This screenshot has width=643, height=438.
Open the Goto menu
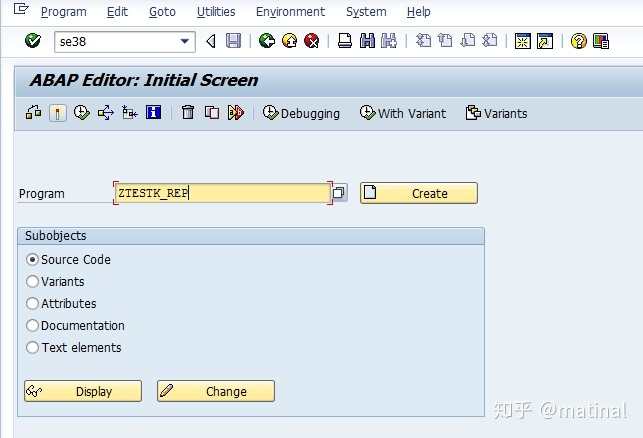162,12
